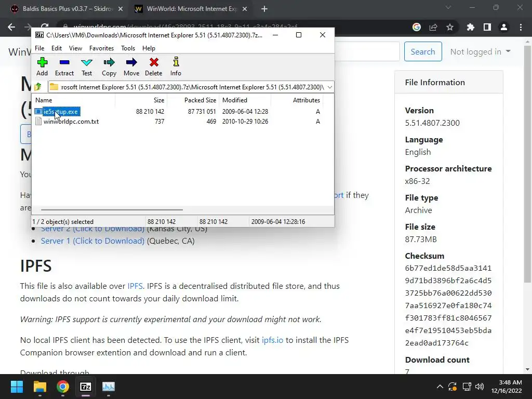This screenshot has height=399, width=532.
Task: Select the Copy toolbar icon in 7-Zip
Action: tap(109, 66)
